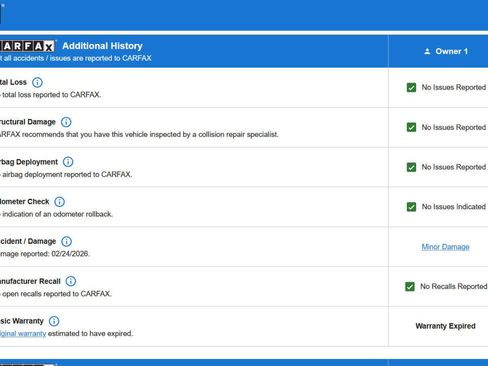Open info icon next to Accident / Damage

(66, 241)
